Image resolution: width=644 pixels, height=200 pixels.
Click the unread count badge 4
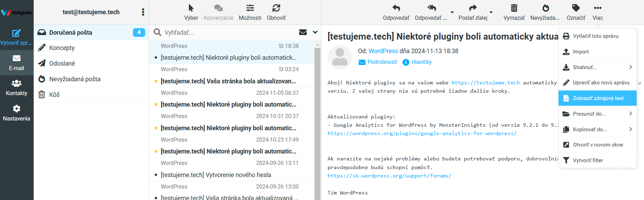(139, 32)
